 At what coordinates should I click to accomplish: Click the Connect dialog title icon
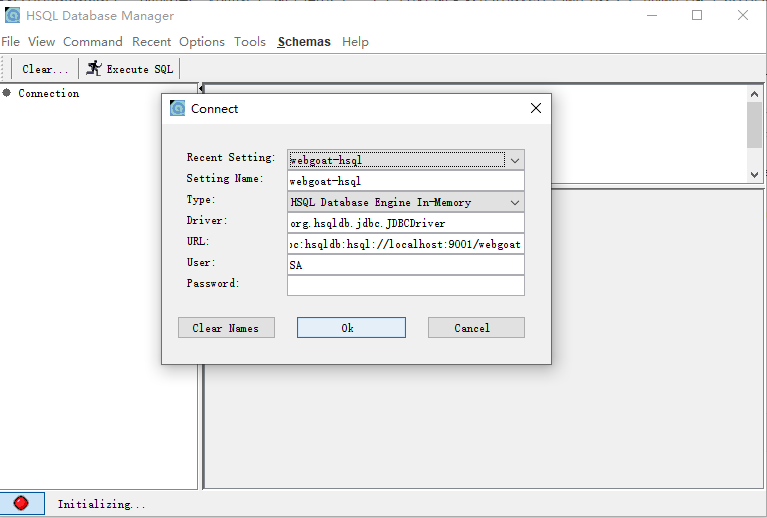178,108
